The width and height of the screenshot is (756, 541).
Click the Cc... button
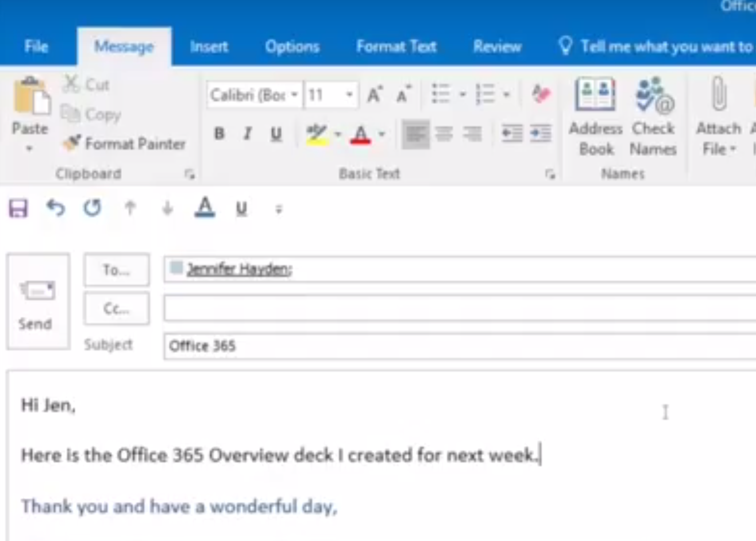click(117, 309)
